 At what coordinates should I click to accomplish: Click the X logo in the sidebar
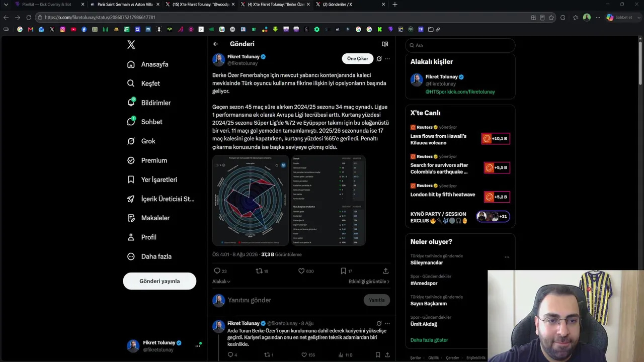[131, 45]
